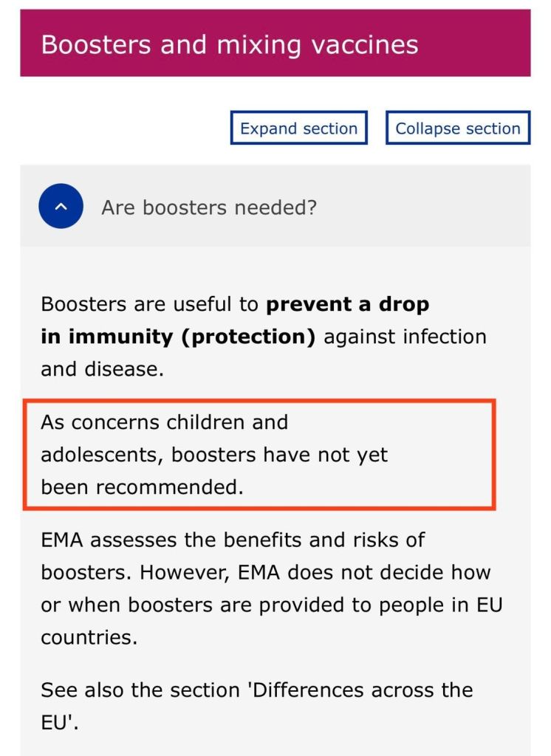
Task: Click the words 'against infection'
Action: click(x=405, y=337)
